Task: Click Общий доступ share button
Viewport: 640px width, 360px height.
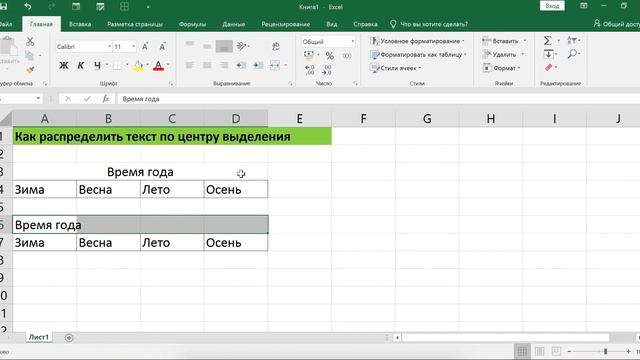Action: 616,24
